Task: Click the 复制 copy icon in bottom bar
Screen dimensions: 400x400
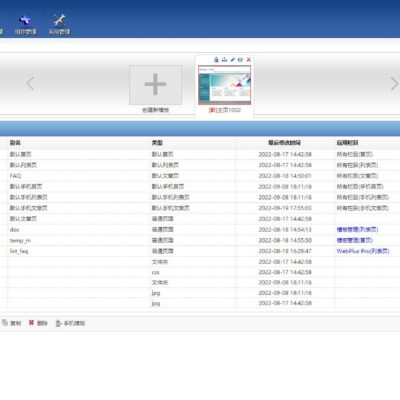Action: [x=5, y=323]
